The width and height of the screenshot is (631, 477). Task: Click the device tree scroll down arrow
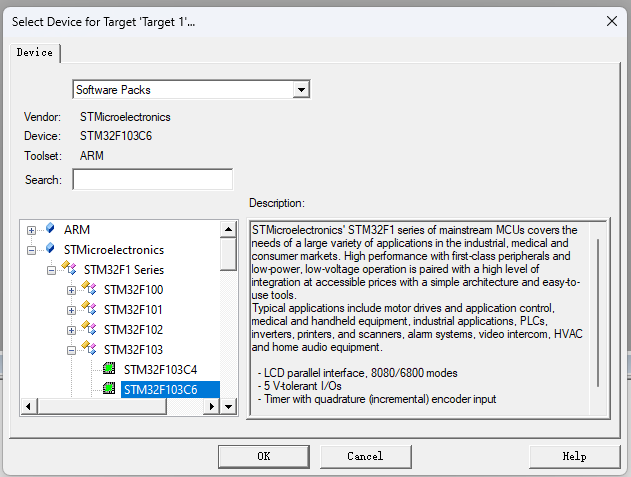coord(228,407)
